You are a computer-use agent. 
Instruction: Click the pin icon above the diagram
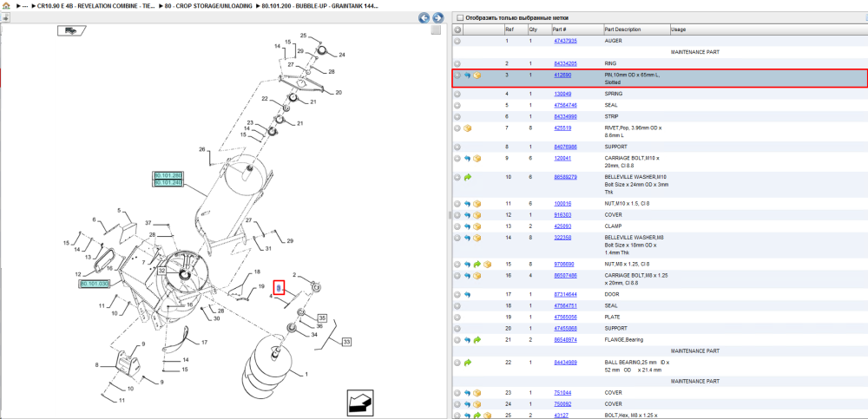[5, 17]
